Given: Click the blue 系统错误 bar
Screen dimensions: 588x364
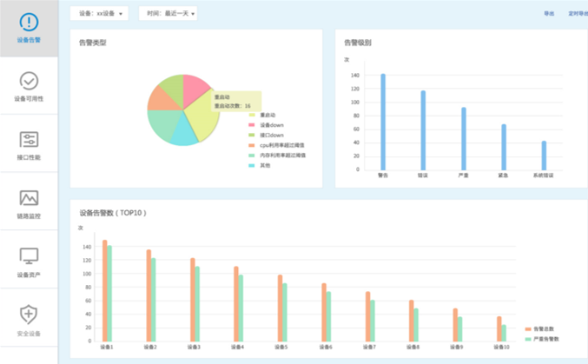Looking at the screenshot, I should [x=544, y=156].
